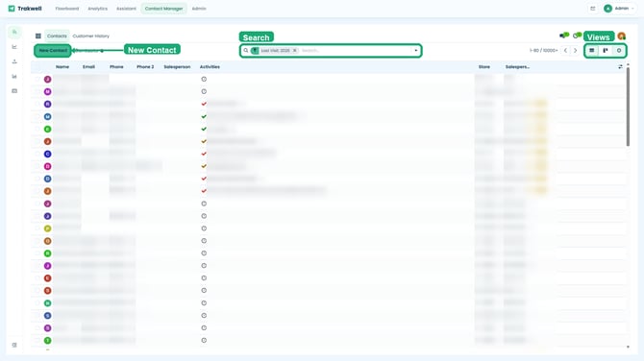Sort by the truncated Salespers... column header

pyautogui.click(x=517, y=67)
